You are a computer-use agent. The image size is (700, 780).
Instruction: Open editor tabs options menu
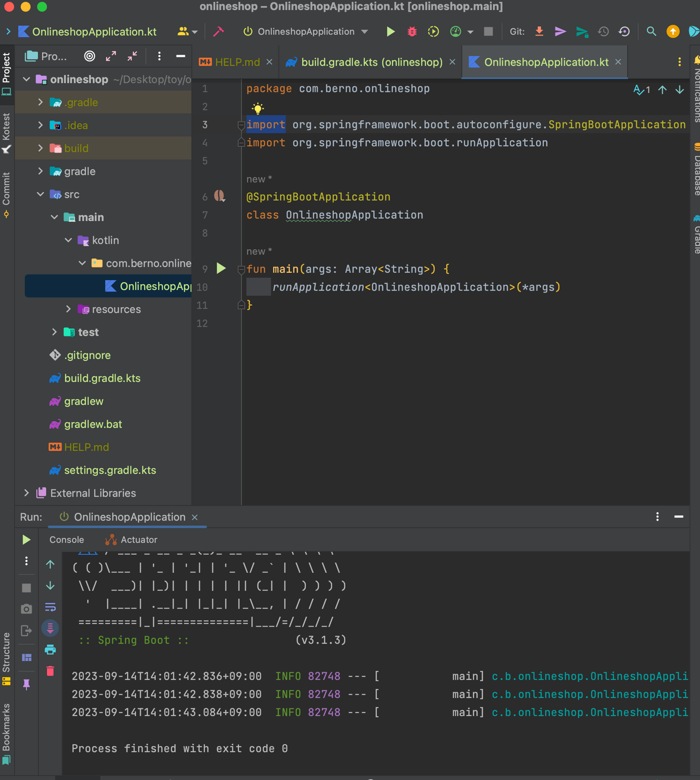(679, 62)
